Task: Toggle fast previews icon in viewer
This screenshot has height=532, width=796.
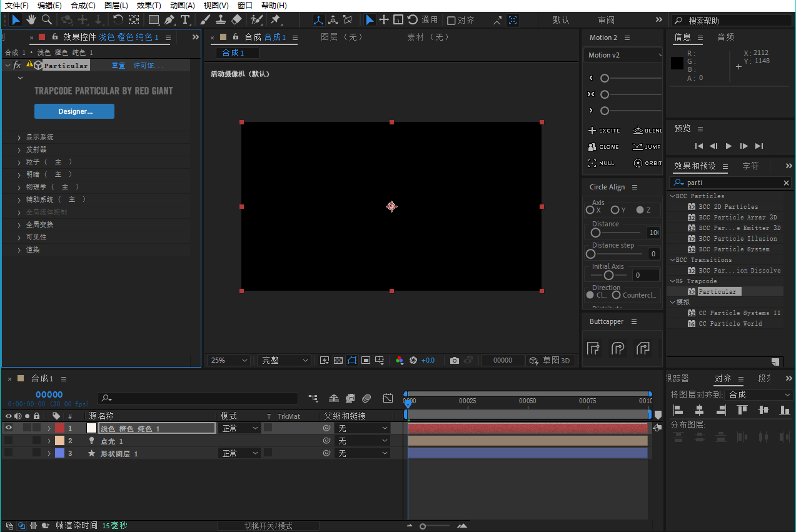Action: coord(325,361)
